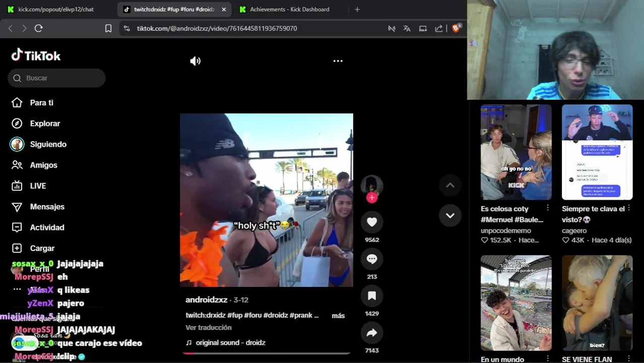Expand the description with 'más'
Image resolution: width=644 pixels, height=363 pixels.
[x=338, y=316]
